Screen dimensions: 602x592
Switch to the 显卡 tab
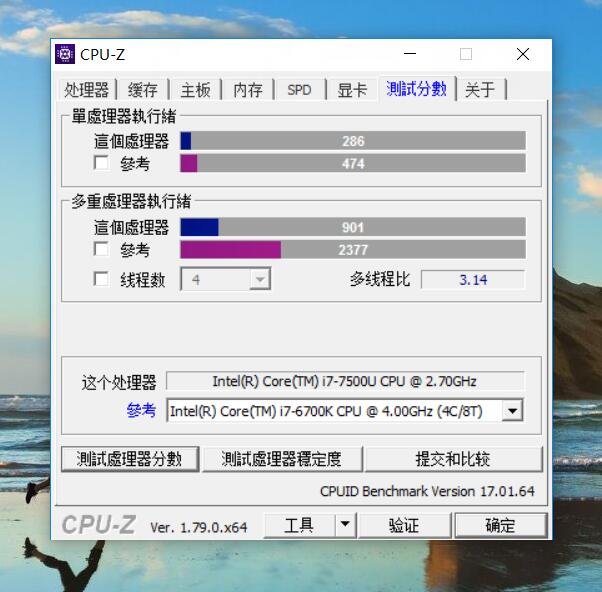(352, 90)
